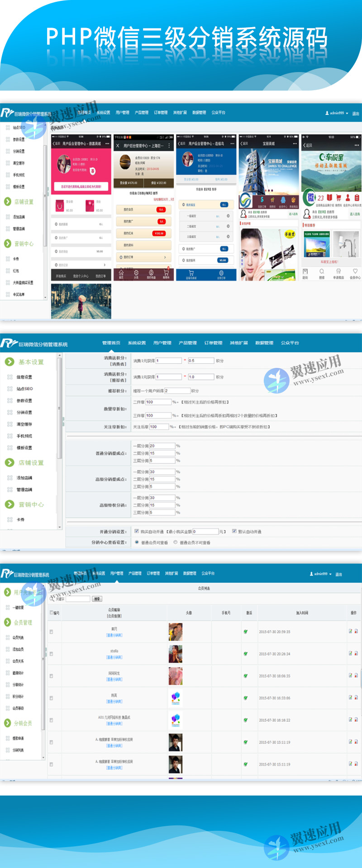Viewport: 362px width, 868px height.
Task: Tap the X close icon in the 上海 phone preview
Action: coord(118,146)
